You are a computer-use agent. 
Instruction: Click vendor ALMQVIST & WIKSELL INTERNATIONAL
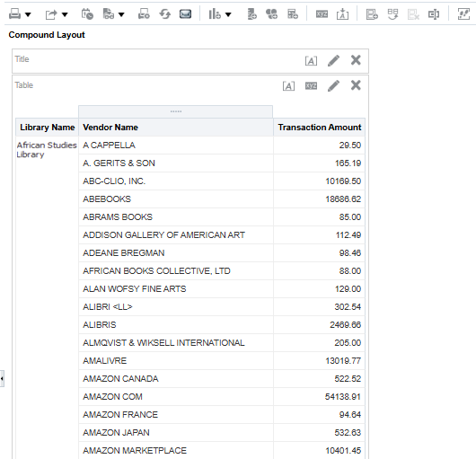point(163,342)
